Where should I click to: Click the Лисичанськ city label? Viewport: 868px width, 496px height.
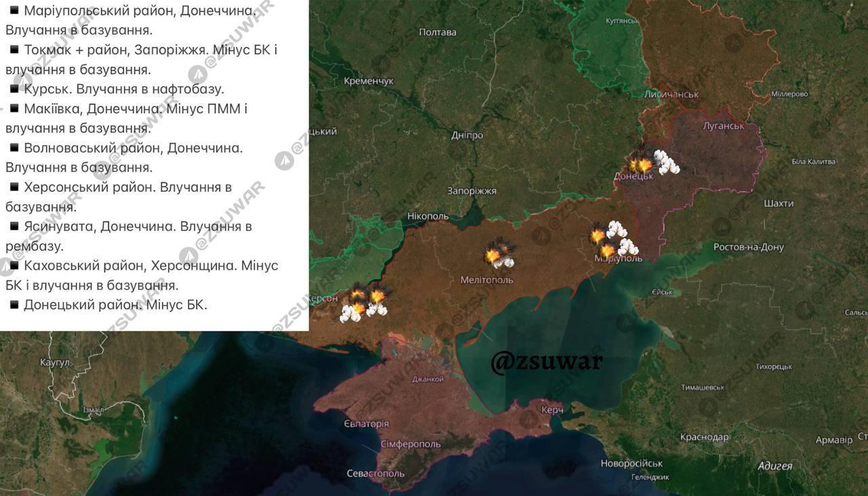point(672,94)
